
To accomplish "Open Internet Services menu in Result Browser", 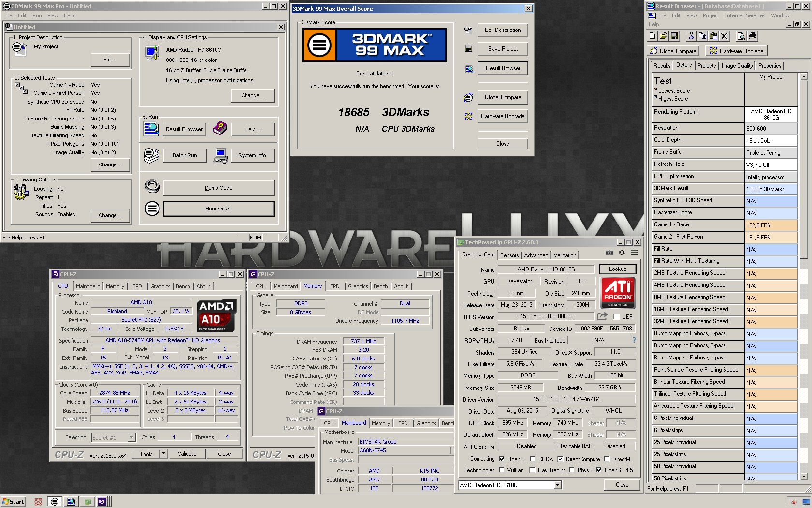I will click(745, 15).
